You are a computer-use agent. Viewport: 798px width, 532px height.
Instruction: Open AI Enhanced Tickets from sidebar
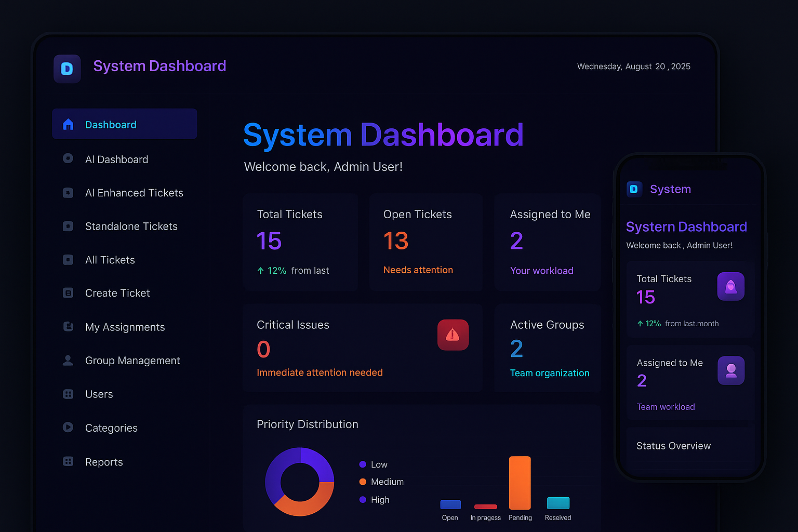134,193
